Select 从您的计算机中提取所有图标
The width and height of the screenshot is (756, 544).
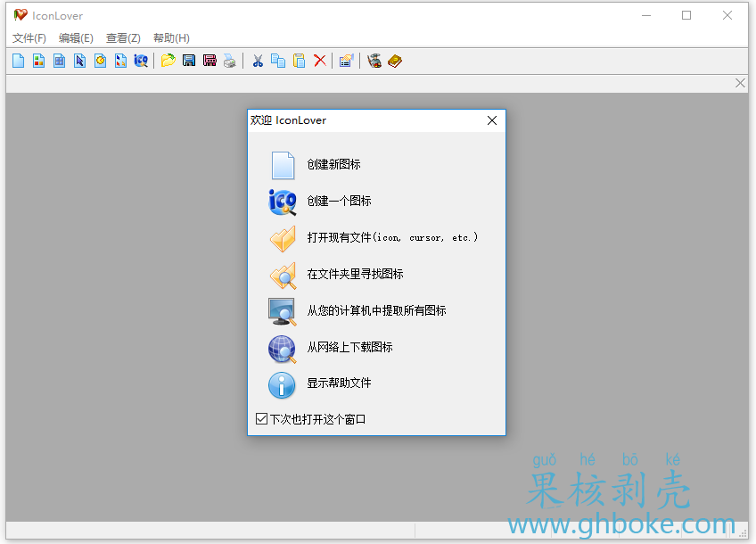pos(376,311)
